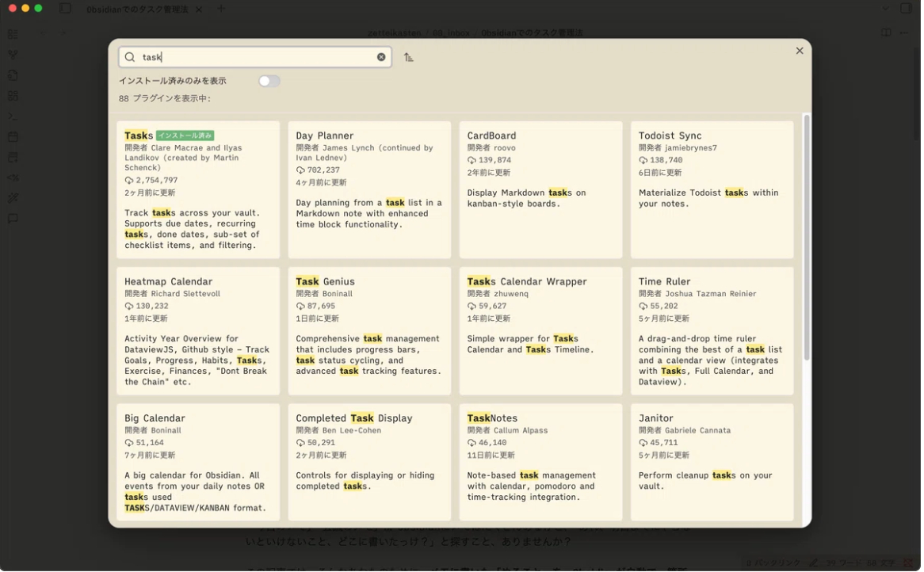Open more options ellipsis in note header
The height and width of the screenshot is (572, 924).
click(904, 33)
